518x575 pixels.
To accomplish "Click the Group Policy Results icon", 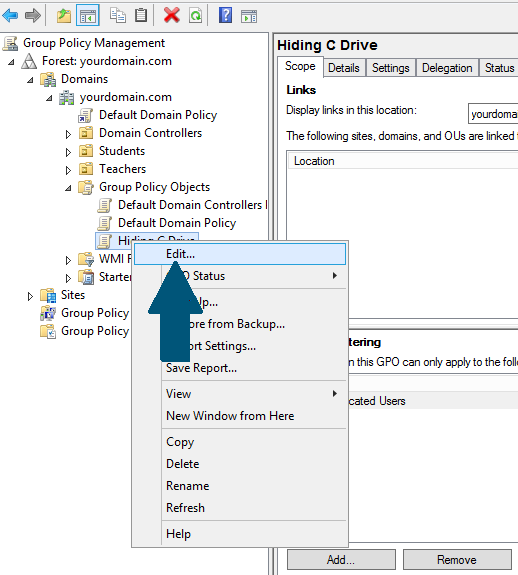I will point(48,331).
